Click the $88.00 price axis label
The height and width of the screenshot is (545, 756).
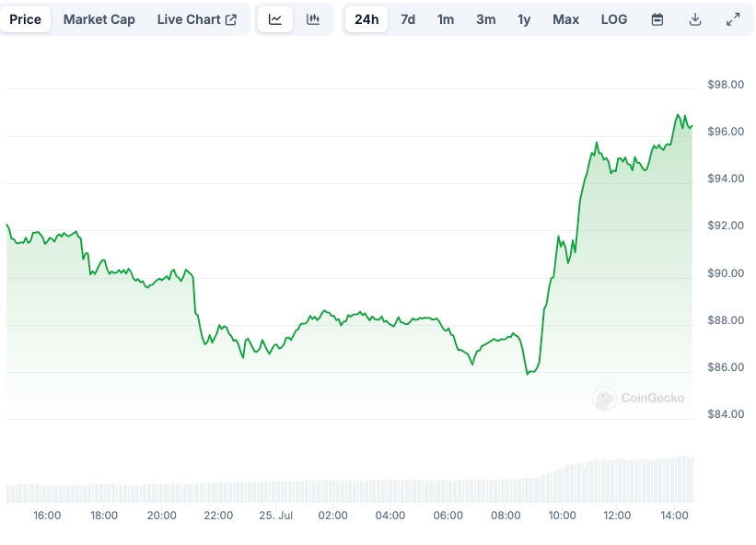[726, 320]
